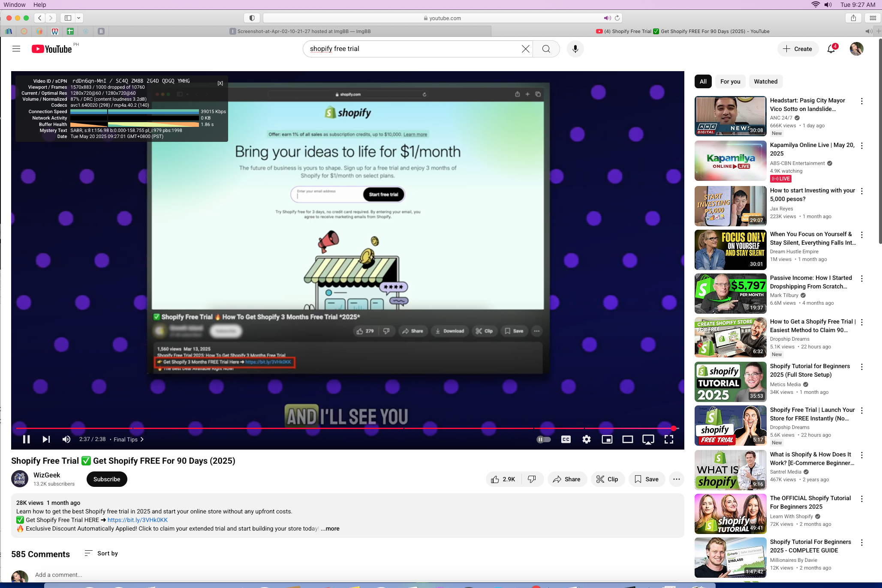882x588 pixels.
Task: Toggle theater mode
Action: point(628,439)
